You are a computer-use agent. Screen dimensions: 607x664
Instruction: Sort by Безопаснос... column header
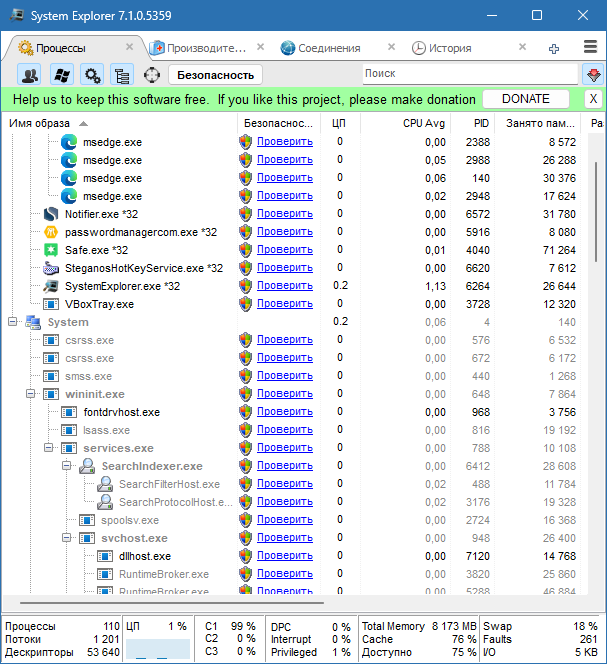click(x=278, y=123)
